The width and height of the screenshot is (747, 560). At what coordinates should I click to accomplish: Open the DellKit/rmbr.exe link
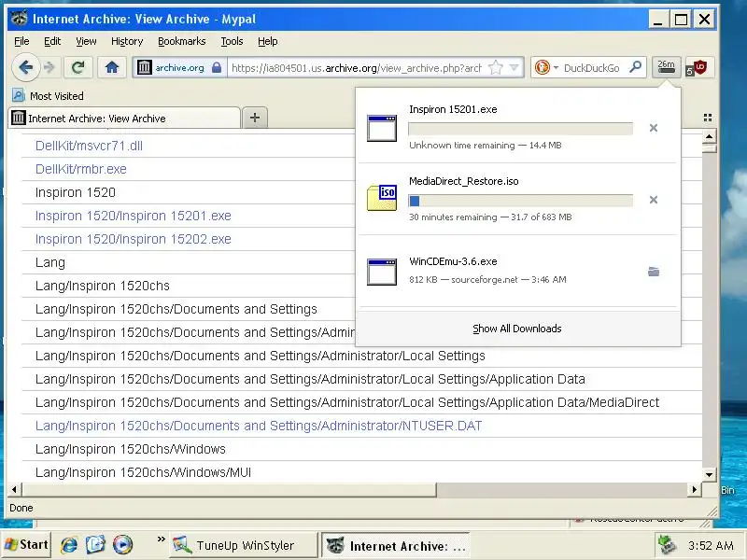pyautogui.click(x=81, y=169)
